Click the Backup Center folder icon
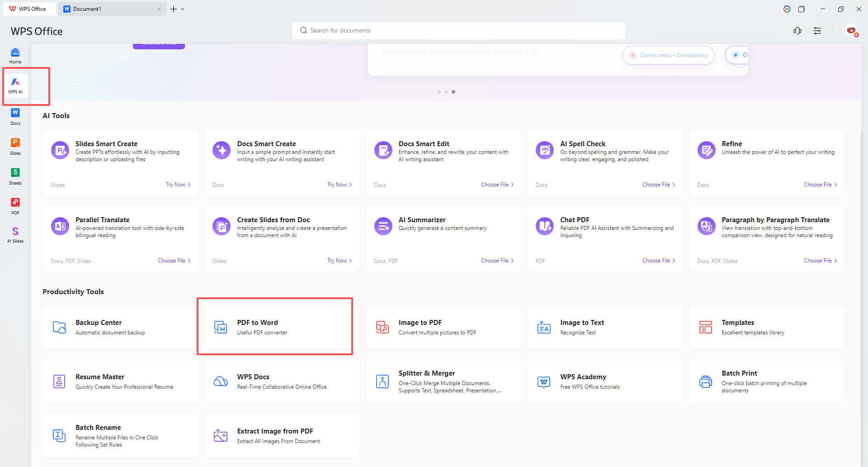 (x=59, y=327)
